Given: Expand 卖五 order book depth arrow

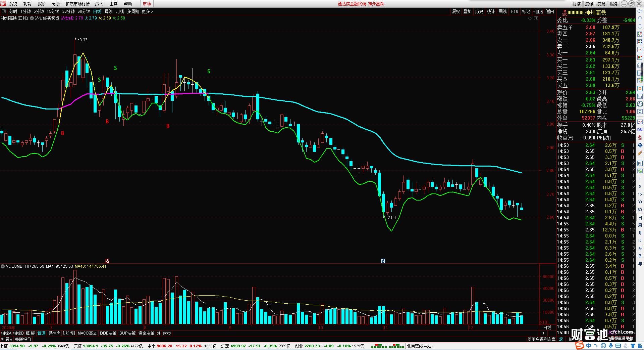Looking at the screenshot, I should (x=571, y=27).
